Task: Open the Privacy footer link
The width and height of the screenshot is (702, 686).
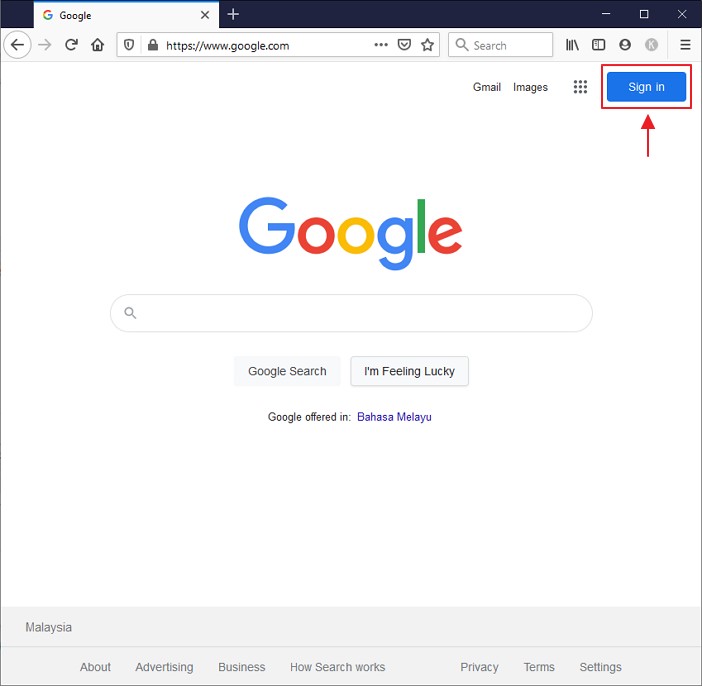Action: pos(479,667)
